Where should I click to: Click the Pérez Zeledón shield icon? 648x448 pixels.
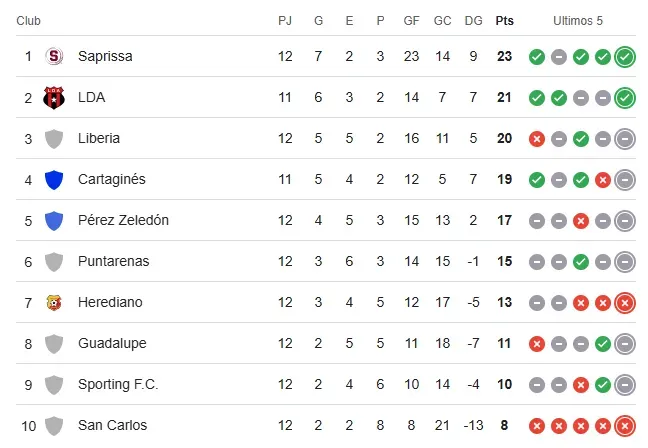click(54, 220)
